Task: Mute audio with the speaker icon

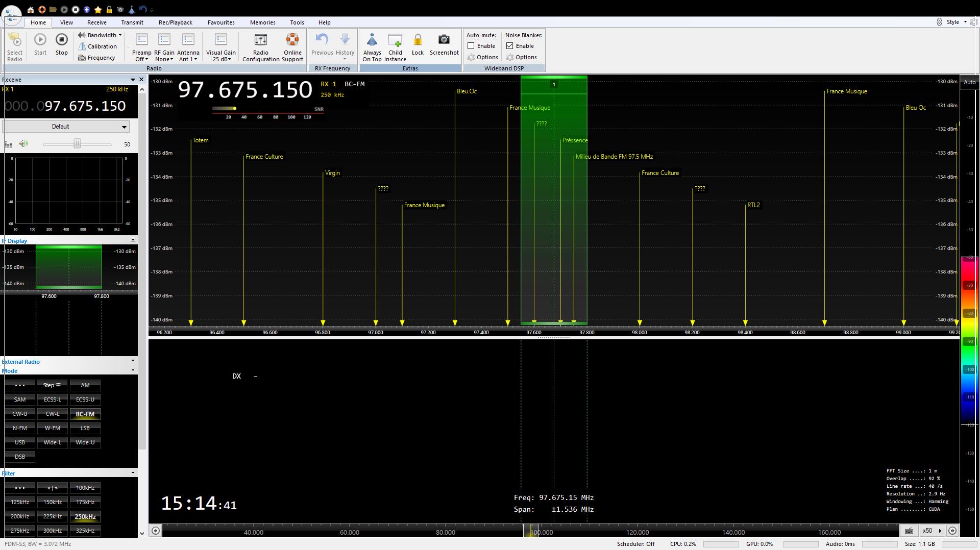Action: click(23, 144)
